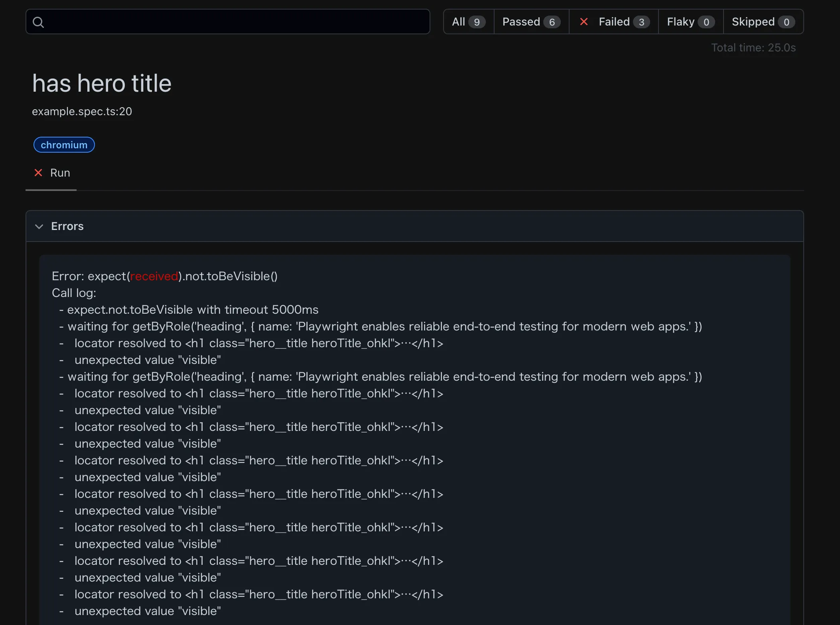The height and width of the screenshot is (625, 840).
Task: Click the search magnifier icon
Action: pyautogui.click(x=38, y=22)
